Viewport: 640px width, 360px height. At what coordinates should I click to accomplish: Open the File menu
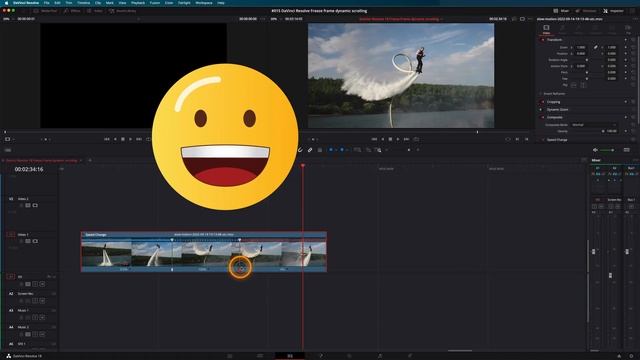[x=47, y=3]
